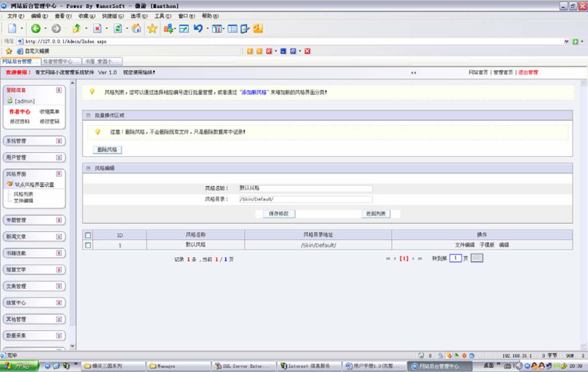Open the 查看 menu
This screenshot has width=588, height=372.
pos(63,16)
